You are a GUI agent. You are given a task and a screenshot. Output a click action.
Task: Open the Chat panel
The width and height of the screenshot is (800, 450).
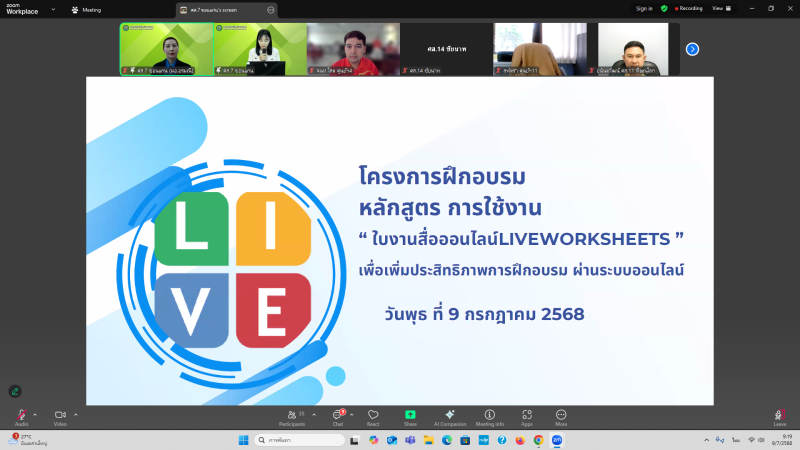338,415
